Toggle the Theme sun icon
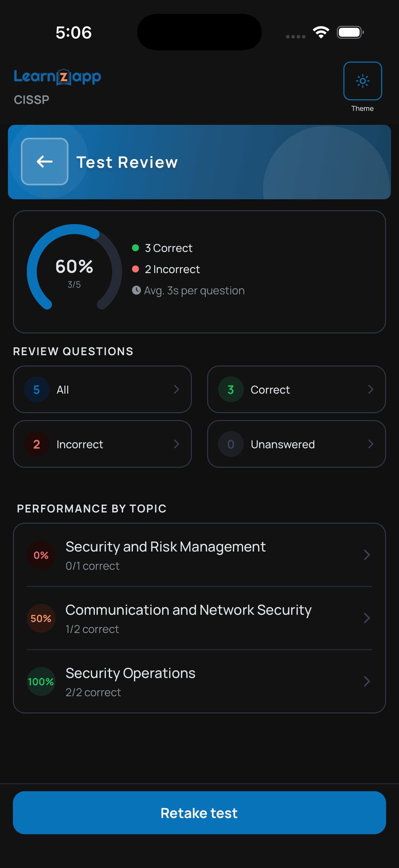 [x=362, y=81]
